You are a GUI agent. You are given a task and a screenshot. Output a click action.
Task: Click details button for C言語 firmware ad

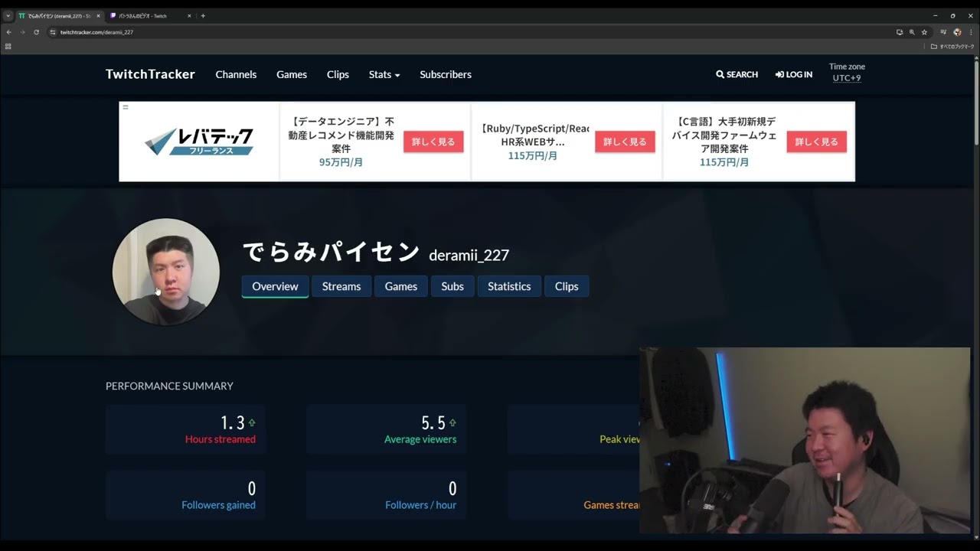pos(816,142)
